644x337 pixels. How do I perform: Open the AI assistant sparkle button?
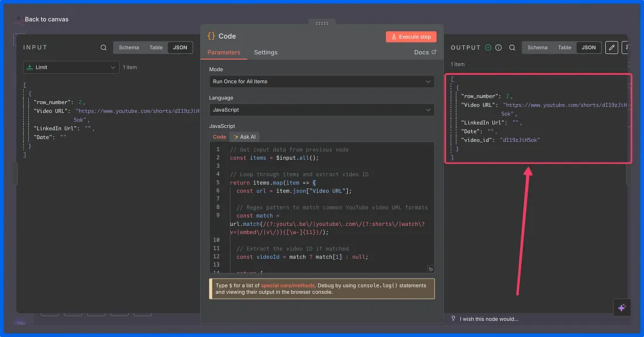(622, 307)
